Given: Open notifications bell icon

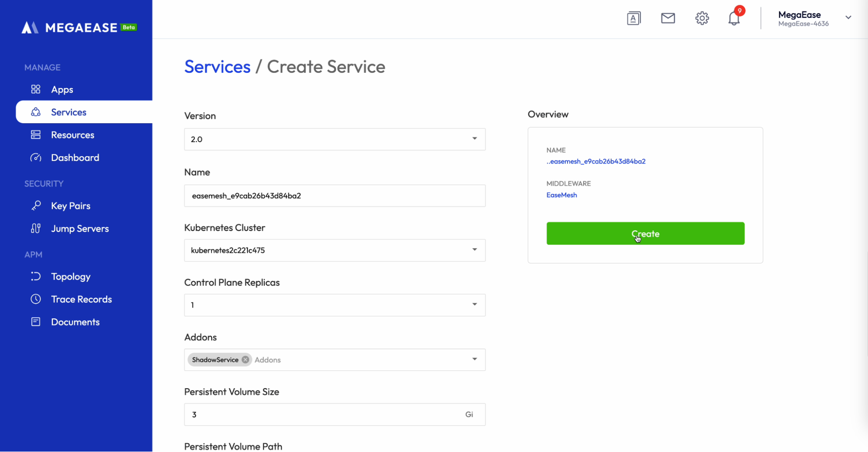Looking at the screenshot, I should [x=734, y=19].
